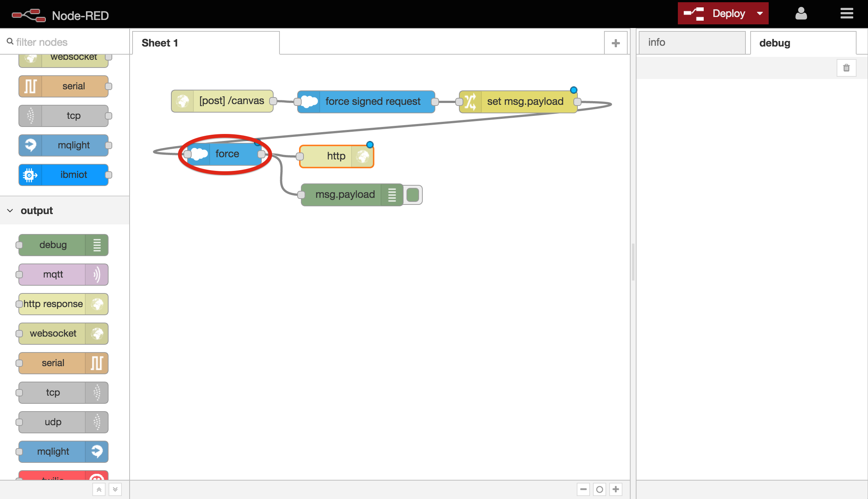Viewport: 868px width, 499px height.
Task: Click the debug list icon on 'msg.payload' node
Action: click(390, 195)
